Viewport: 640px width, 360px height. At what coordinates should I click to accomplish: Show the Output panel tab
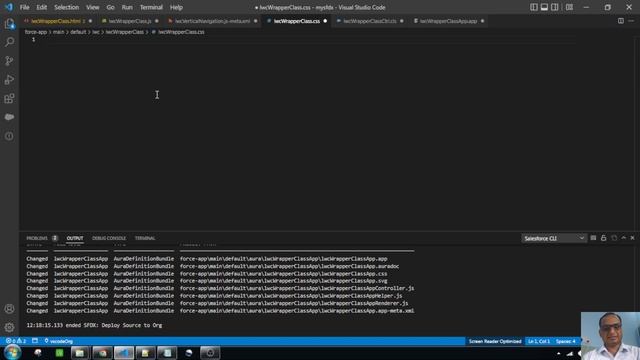point(75,238)
